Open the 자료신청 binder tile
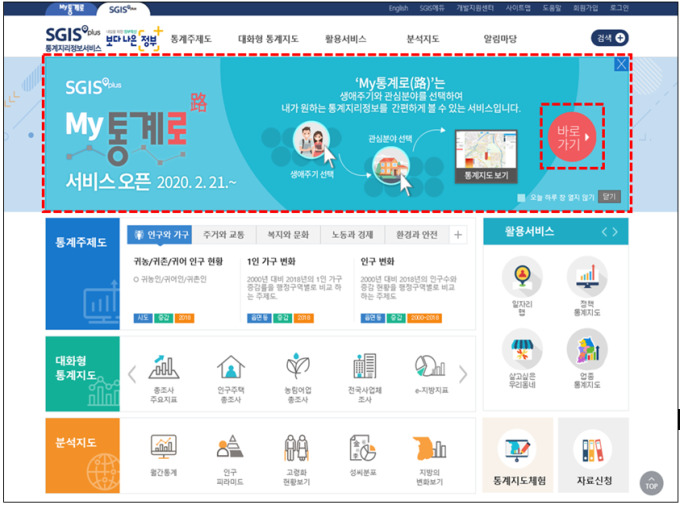 coord(593,455)
